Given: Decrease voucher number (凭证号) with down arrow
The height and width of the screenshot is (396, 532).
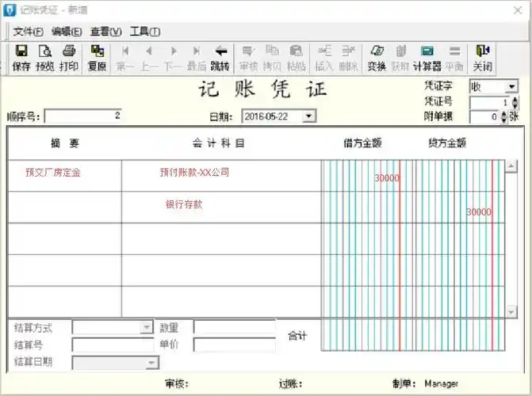Looking at the screenshot, I should tap(515, 106).
